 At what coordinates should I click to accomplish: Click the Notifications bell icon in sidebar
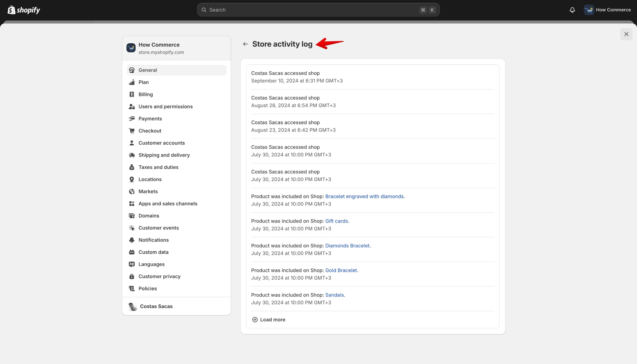(132, 240)
